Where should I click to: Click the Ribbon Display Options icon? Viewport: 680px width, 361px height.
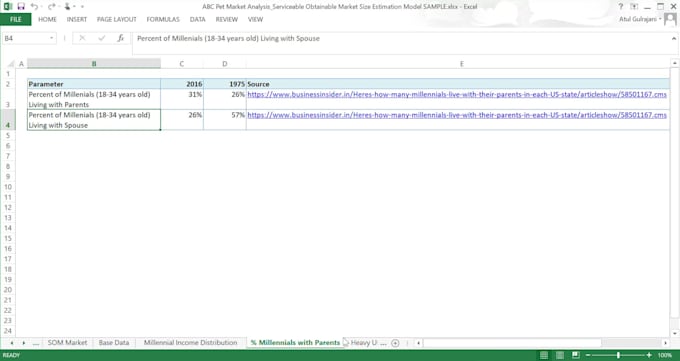(x=634, y=7)
